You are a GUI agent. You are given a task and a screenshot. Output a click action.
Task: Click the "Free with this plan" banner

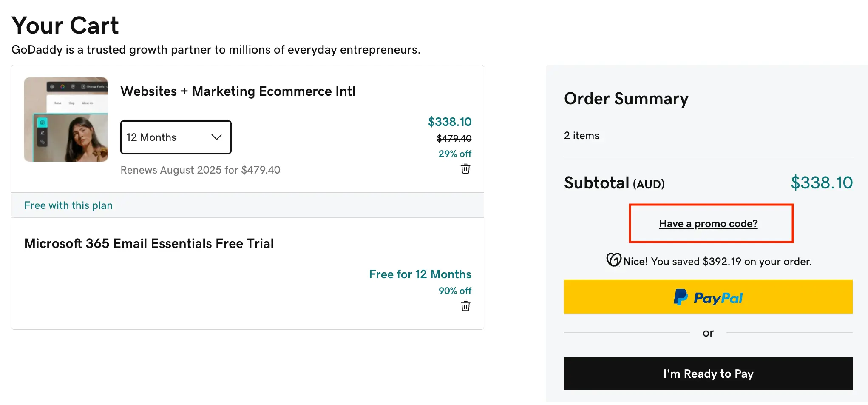coord(68,205)
